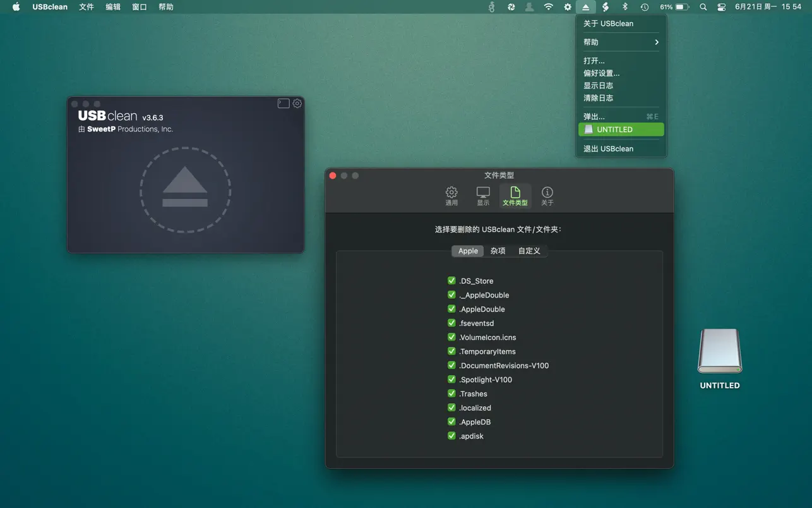Click the USBclean eject icon in menu bar
The height and width of the screenshot is (508, 812).
586,7
